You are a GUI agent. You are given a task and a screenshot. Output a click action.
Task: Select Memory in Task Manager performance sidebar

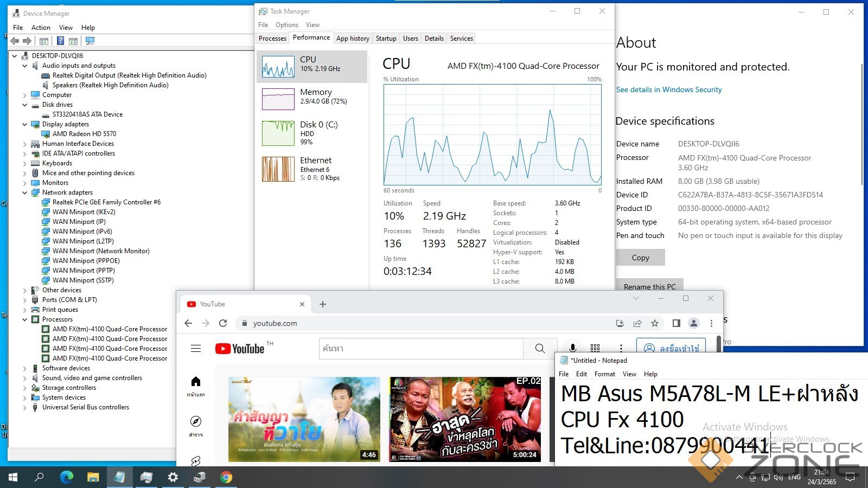pyautogui.click(x=312, y=99)
